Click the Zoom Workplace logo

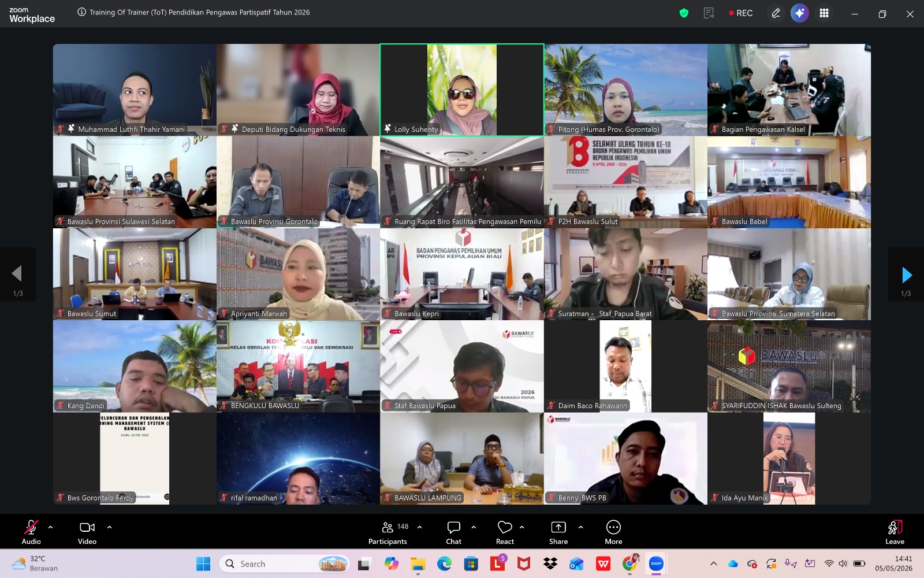pyautogui.click(x=32, y=14)
